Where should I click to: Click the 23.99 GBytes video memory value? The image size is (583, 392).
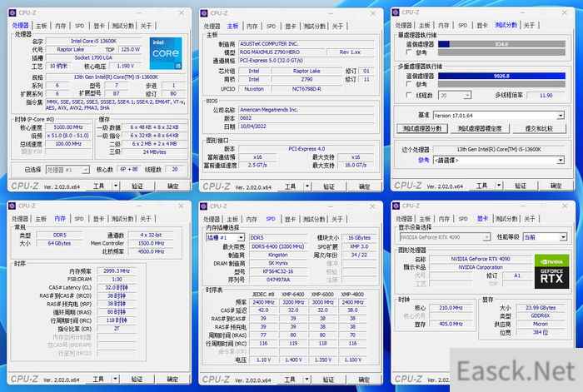(x=541, y=308)
